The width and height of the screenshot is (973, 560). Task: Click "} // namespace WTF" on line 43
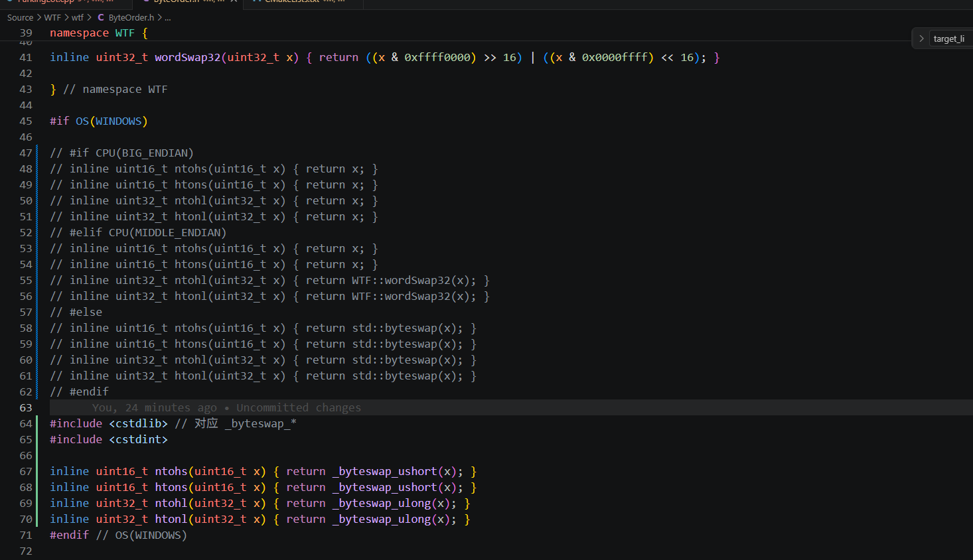[x=109, y=90]
